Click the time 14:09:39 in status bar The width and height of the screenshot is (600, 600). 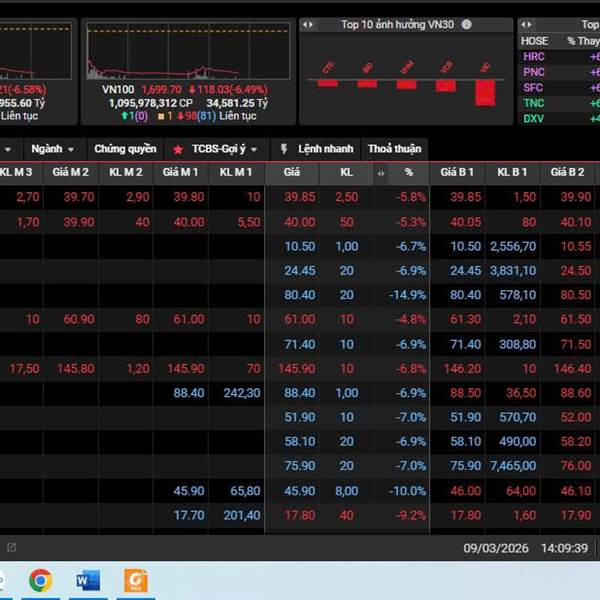pos(564,548)
